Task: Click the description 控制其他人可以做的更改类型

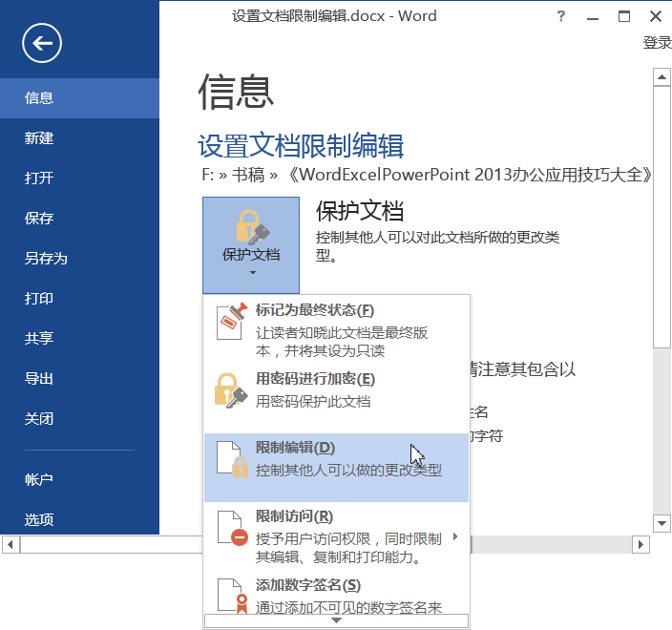Action: (x=348, y=471)
